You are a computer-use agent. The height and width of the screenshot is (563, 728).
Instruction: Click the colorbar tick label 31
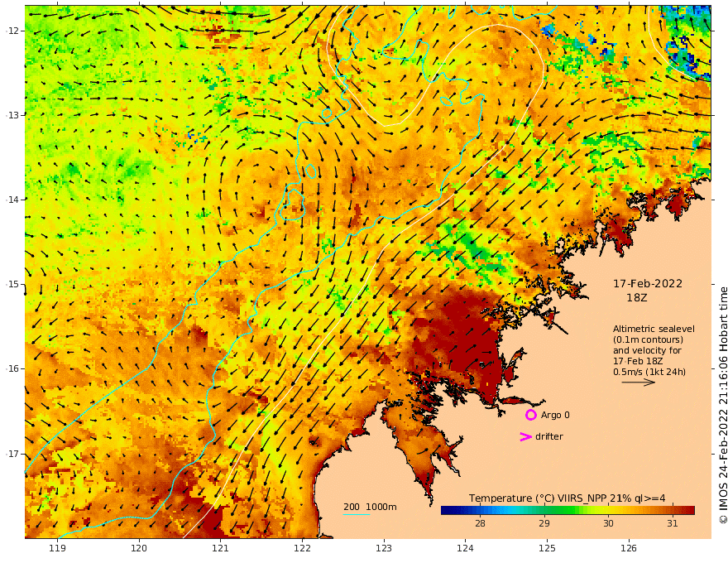[673, 523]
